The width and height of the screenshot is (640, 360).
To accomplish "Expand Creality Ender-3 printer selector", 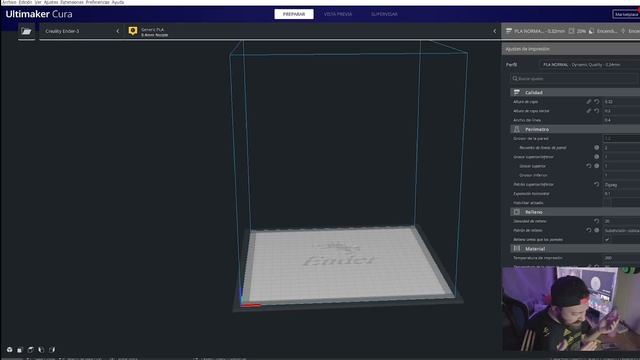I will [x=81, y=31].
